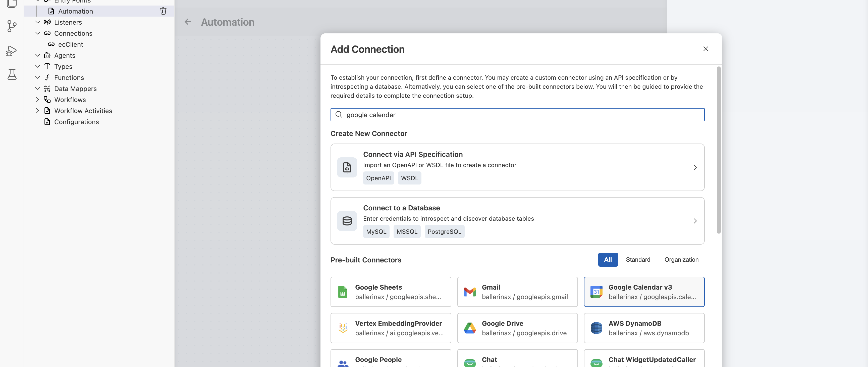This screenshot has height=367, width=868.
Task: Collapse the Types tree section
Action: click(37, 66)
